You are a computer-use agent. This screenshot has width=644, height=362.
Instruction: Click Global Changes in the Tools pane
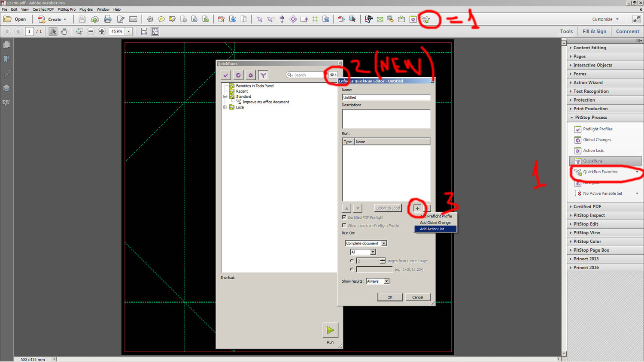(x=597, y=140)
